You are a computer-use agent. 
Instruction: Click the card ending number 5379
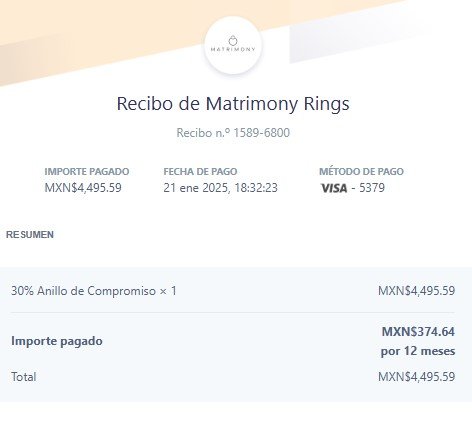click(372, 188)
